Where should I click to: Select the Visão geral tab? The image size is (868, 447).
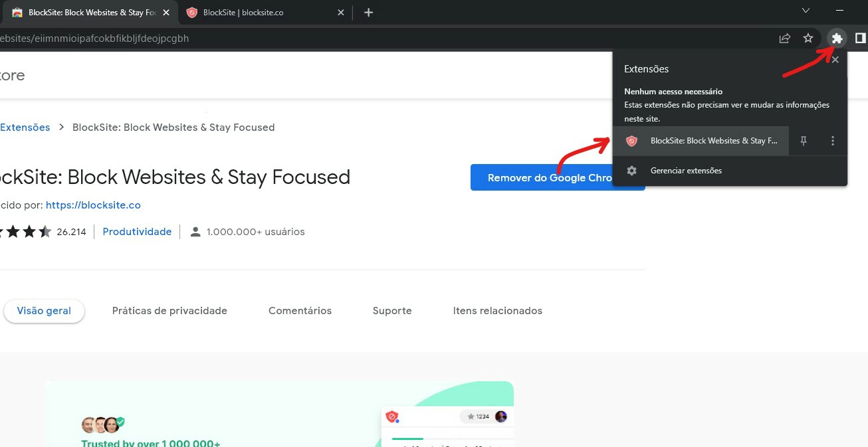click(44, 311)
